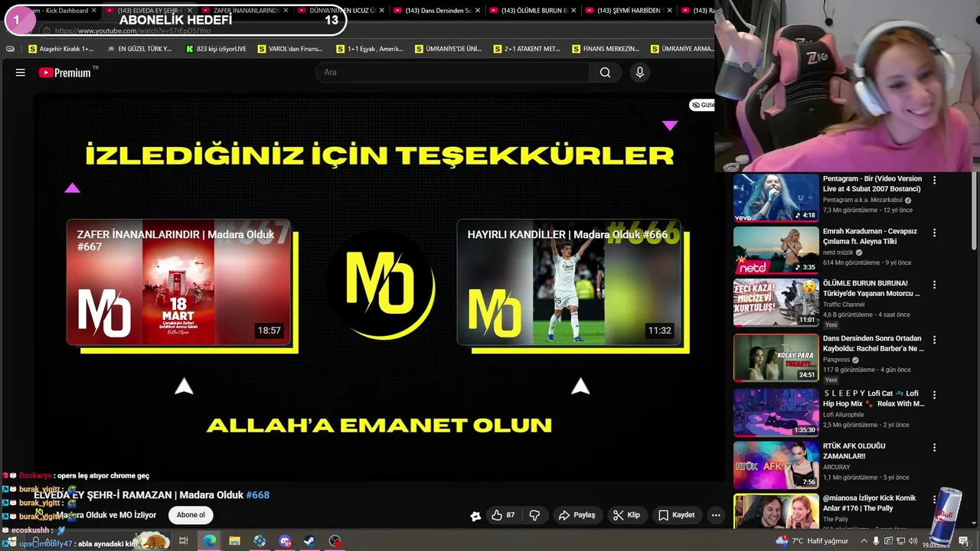
Task: Open more actions menu beside Kaydet
Action: (716, 515)
